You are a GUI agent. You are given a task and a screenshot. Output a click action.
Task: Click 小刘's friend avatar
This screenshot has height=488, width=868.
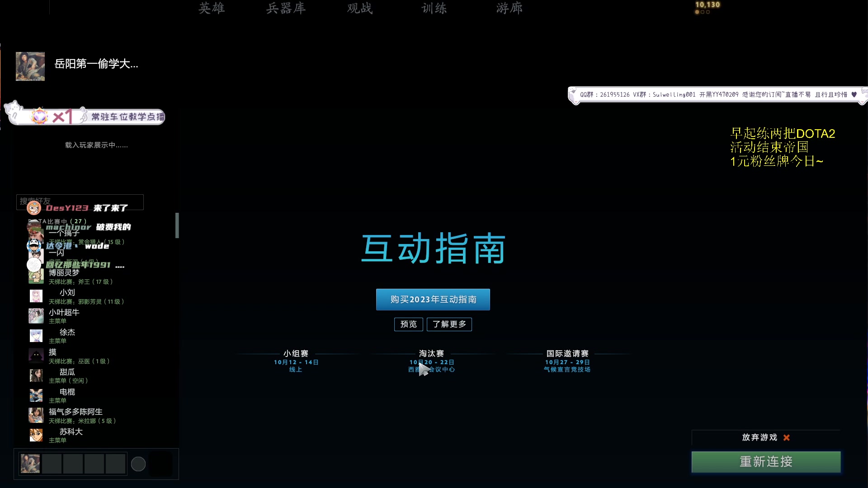pyautogui.click(x=36, y=296)
